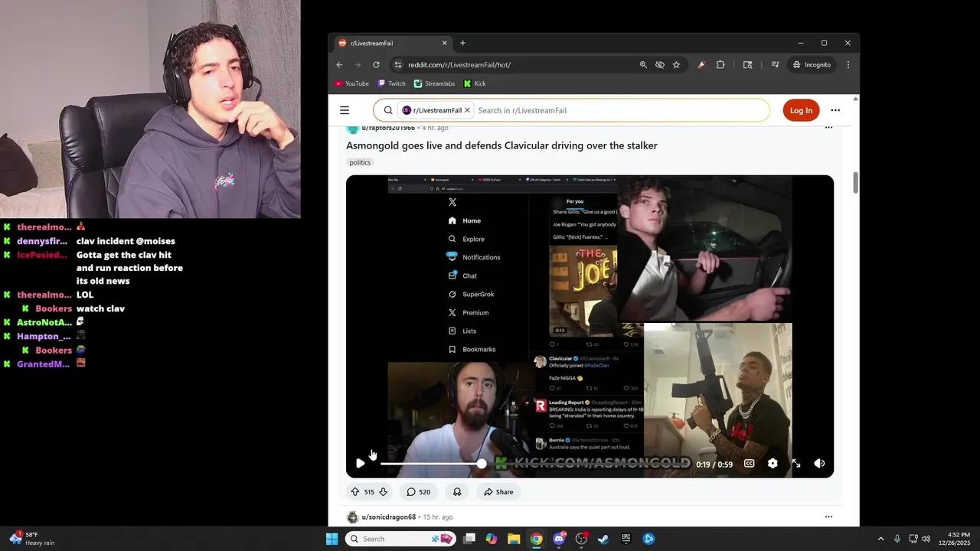The image size is (980, 551).
Task: Click the speaker volume icon in system tray
Action: pyautogui.click(x=926, y=539)
